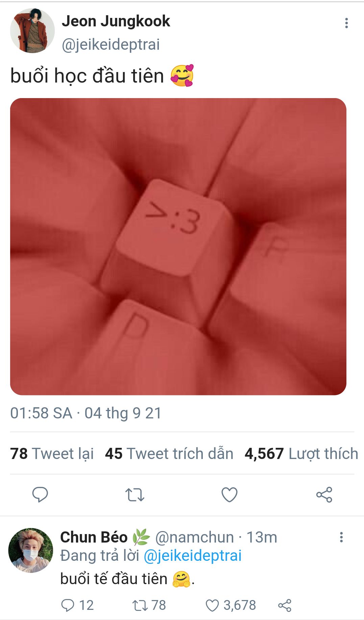Open the three-dot menu on Chun Béo's reply

click(341, 537)
